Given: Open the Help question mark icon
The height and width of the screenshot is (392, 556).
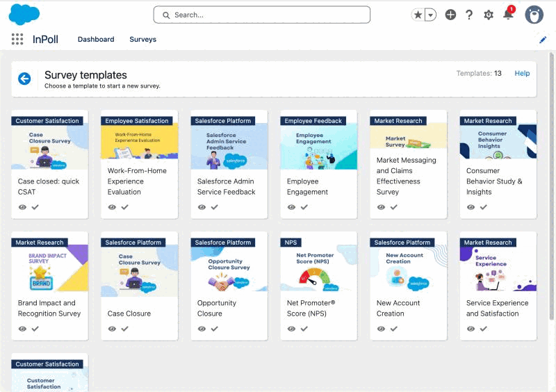Looking at the screenshot, I should 469,15.
